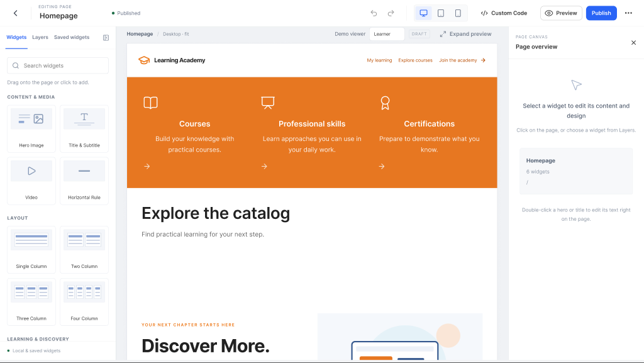Image resolution: width=644 pixels, height=363 pixels.
Task: Switch to desktop device view
Action: pyautogui.click(x=423, y=13)
